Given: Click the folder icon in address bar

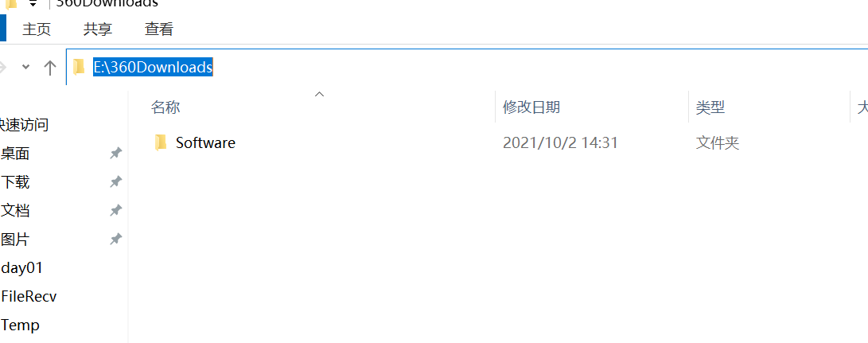Looking at the screenshot, I should (x=79, y=67).
